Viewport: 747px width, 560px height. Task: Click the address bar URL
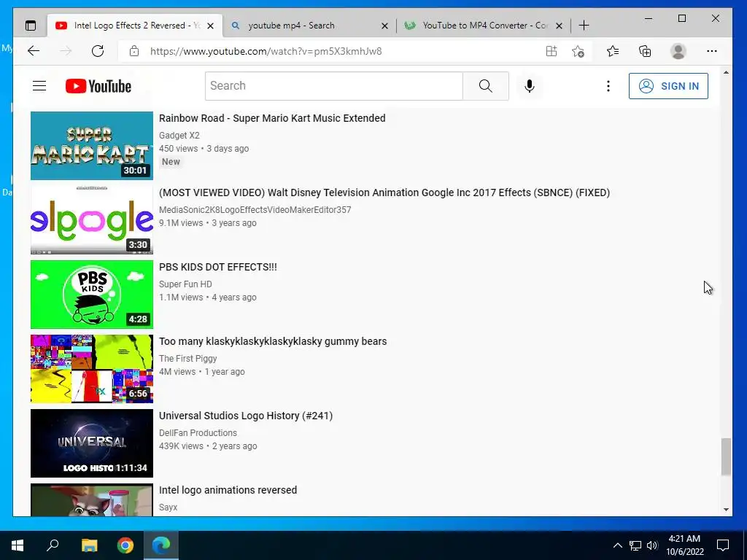[x=266, y=52]
